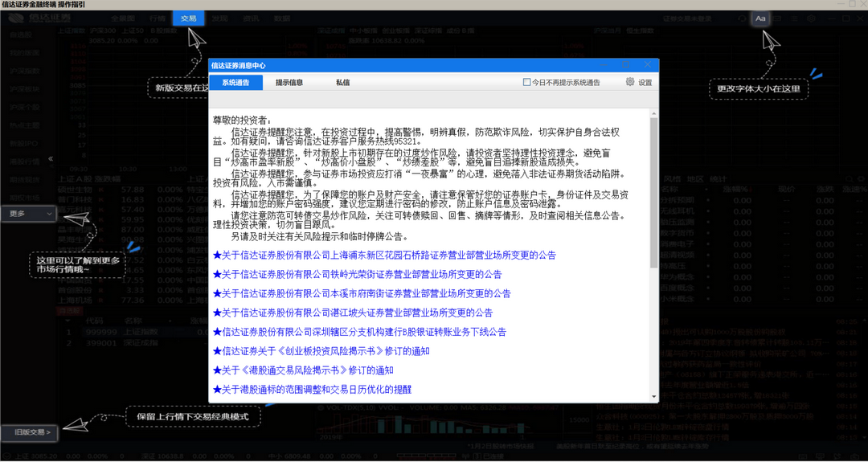This screenshot has width=868, height=462.
Task: Click the round icon at status bar start
Action: click(x=8, y=456)
